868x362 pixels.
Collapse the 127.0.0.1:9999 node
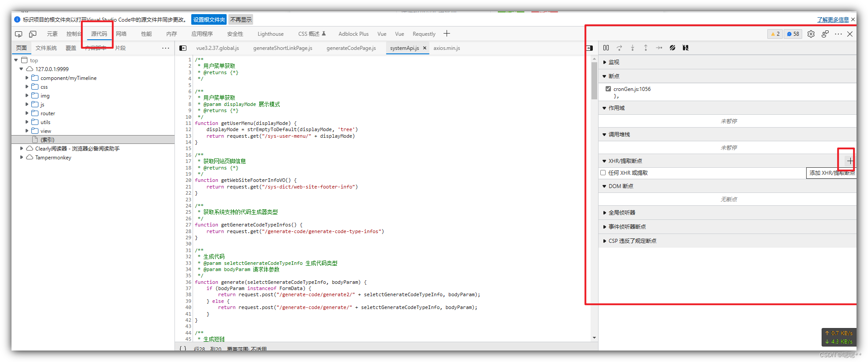(x=21, y=69)
